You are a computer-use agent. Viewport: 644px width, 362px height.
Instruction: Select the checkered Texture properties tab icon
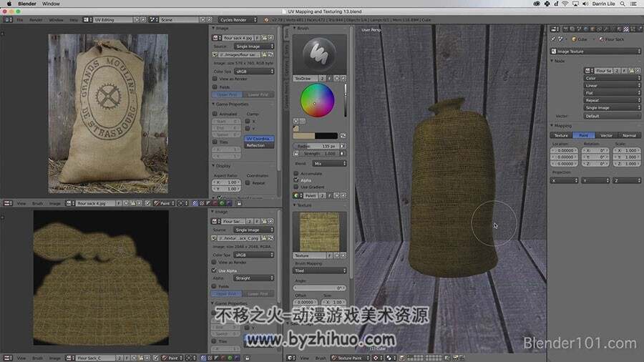coord(626,29)
